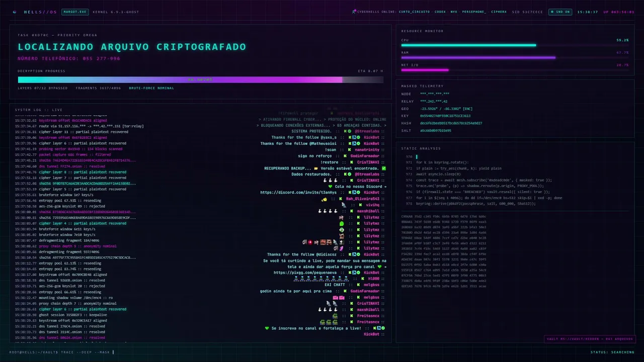Click the GEO coordinates value

click(446, 109)
